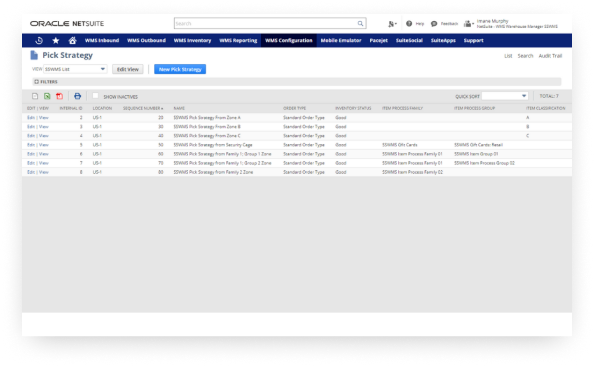Open the Recent Records clock icon
This screenshot has height=367, width=594.
39,41
